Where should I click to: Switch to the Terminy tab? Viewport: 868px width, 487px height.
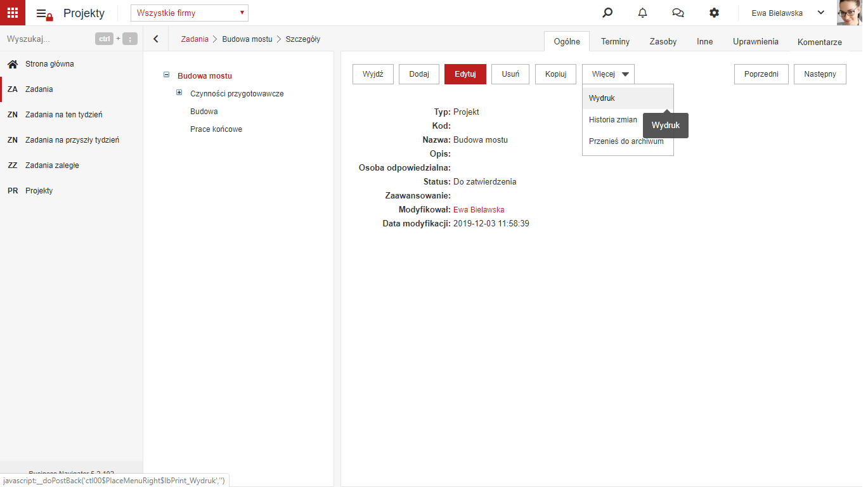click(615, 41)
